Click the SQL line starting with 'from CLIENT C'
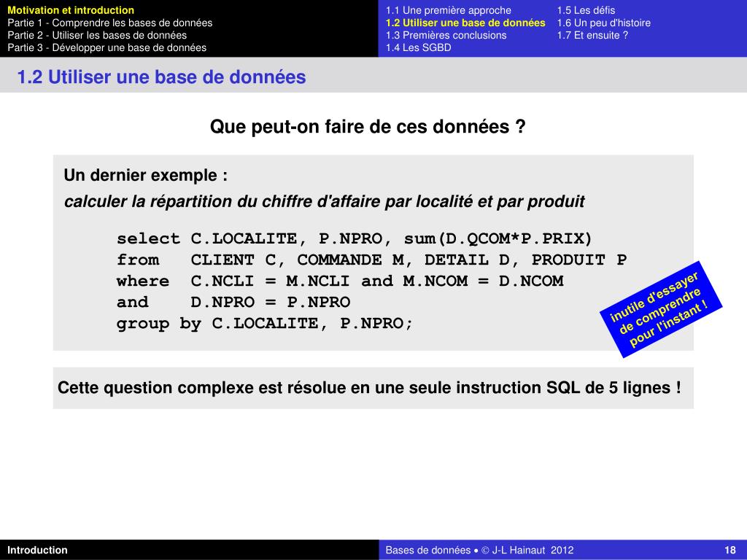This screenshot has width=747, height=560. 371,260
